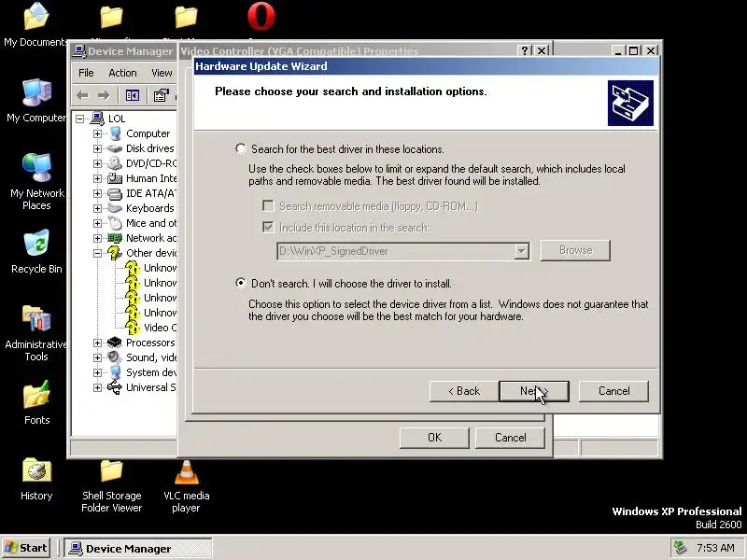
Task: Expand the IDE ATA/ATAPI controllers node
Action: (97, 193)
